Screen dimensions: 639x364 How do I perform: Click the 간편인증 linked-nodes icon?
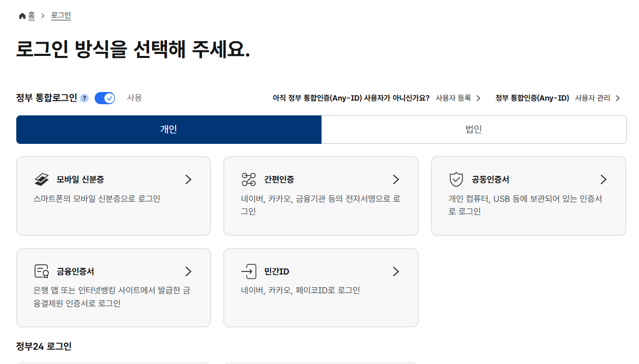(x=248, y=179)
